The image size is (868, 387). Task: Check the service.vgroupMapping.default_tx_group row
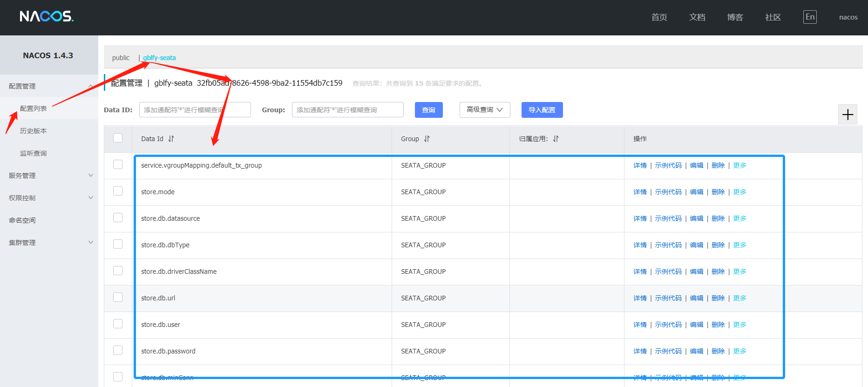tap(118, 164)
